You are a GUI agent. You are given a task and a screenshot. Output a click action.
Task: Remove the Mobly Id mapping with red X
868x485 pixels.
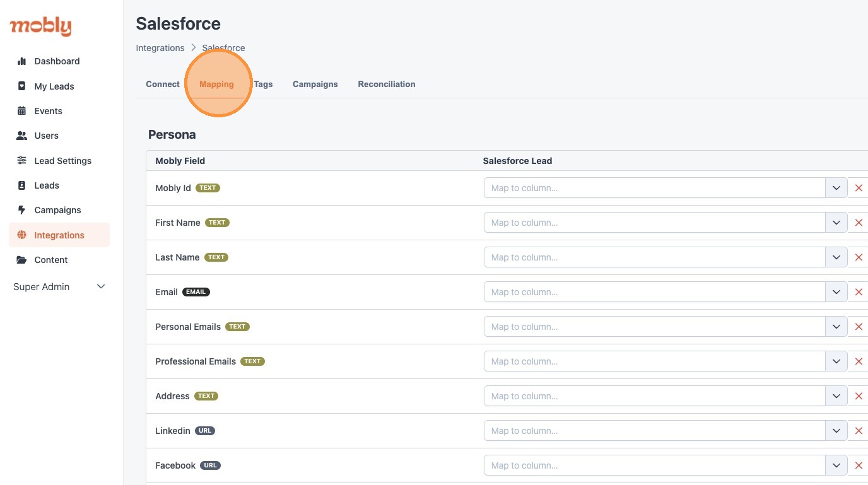point(858,188)
